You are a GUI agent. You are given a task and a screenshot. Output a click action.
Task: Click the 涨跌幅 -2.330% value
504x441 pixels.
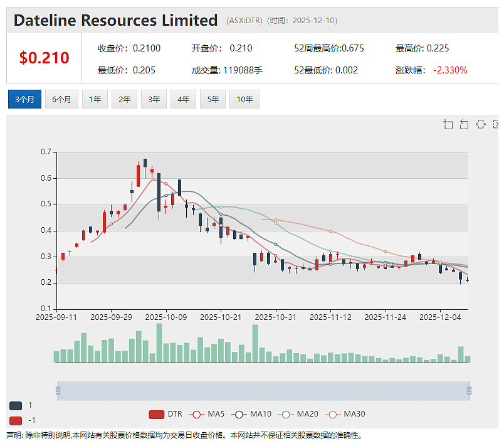(x=450, y=70)
